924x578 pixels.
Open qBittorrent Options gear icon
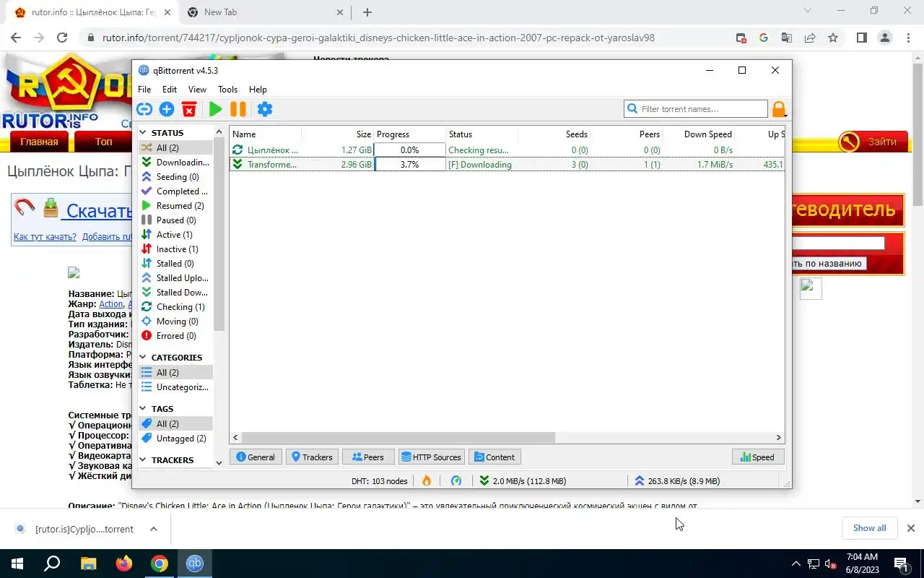pos(265,109)
